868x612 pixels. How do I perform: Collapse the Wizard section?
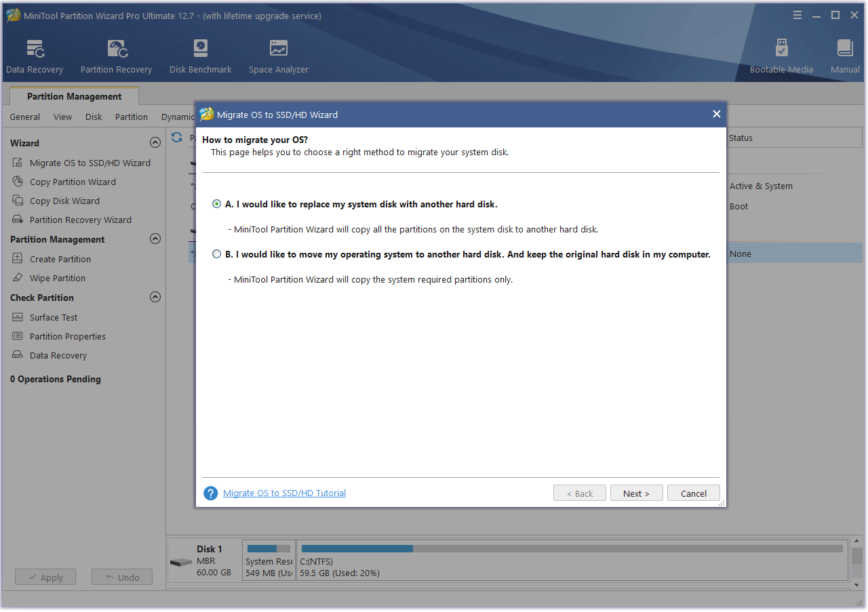(x=155, y=142)
